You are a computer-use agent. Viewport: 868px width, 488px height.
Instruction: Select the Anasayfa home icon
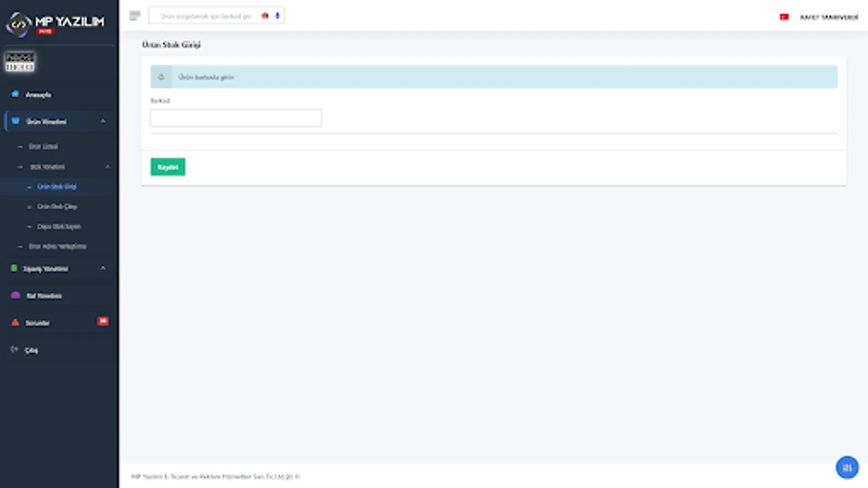point(14,94)
